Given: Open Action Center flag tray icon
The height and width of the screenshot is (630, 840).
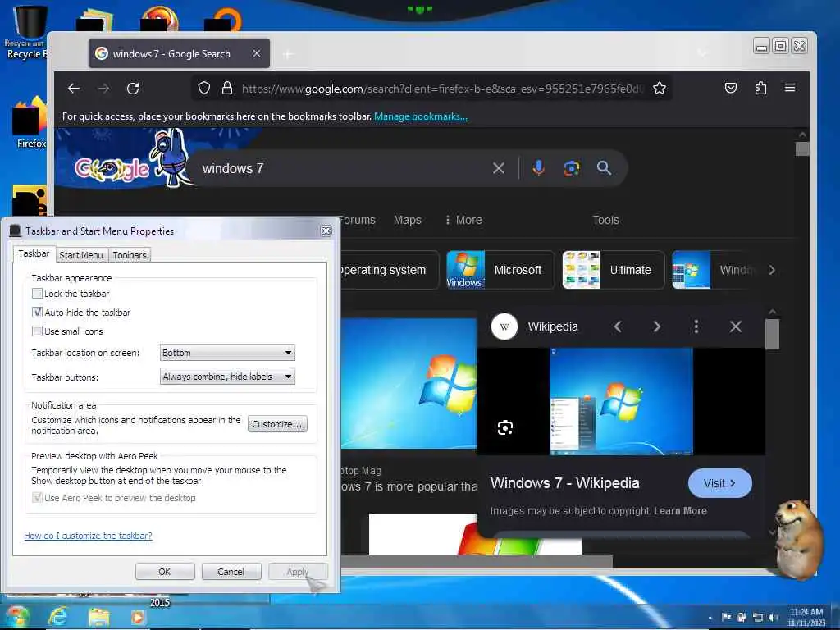Looking at the screenshot, I should (x=727, y=617).
